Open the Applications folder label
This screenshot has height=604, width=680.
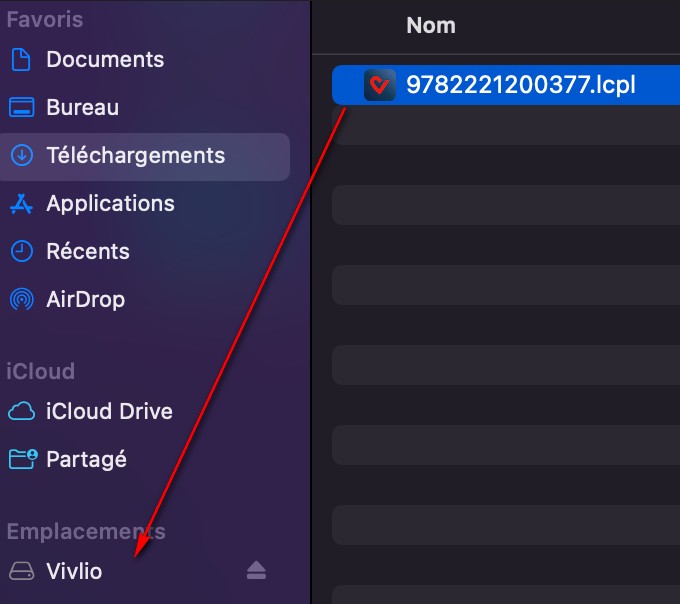point(110,203)
